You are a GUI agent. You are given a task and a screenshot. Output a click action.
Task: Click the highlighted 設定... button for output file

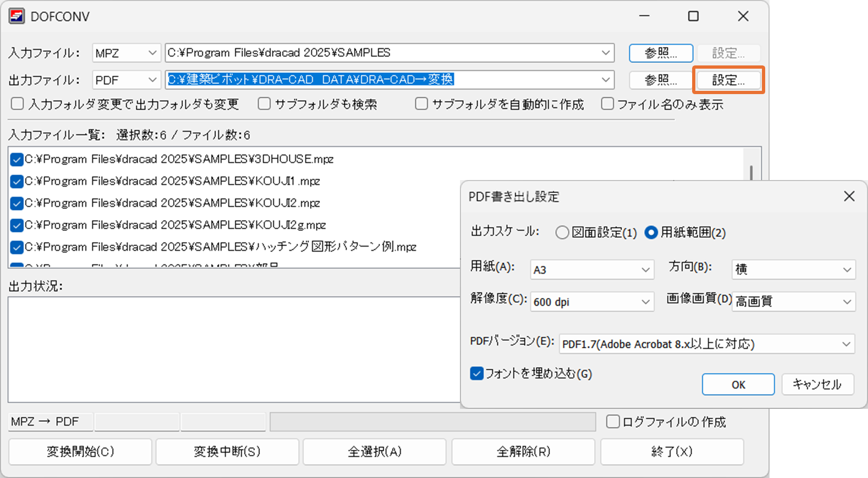[728, 80]
